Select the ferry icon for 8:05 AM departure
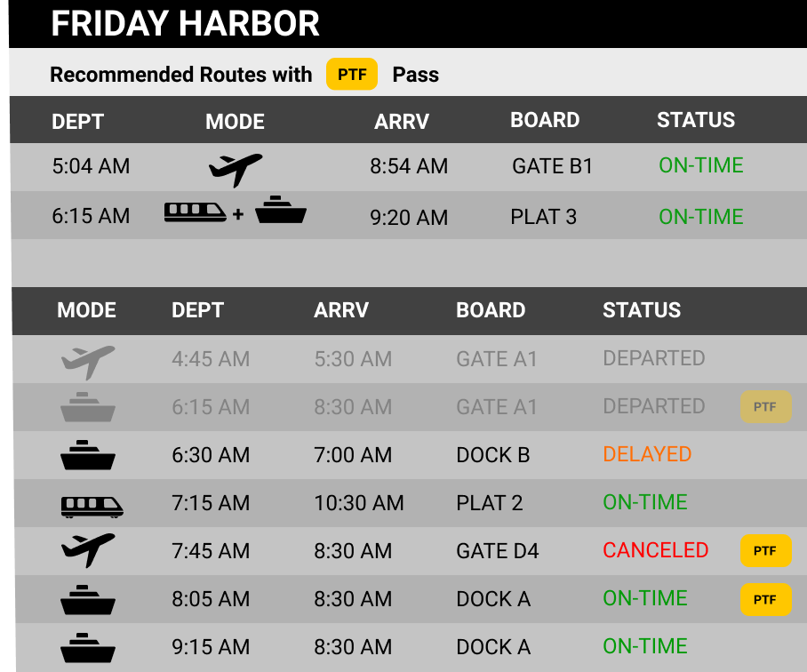This screenshot has width=807, height=672. click(x=88, y=600)
